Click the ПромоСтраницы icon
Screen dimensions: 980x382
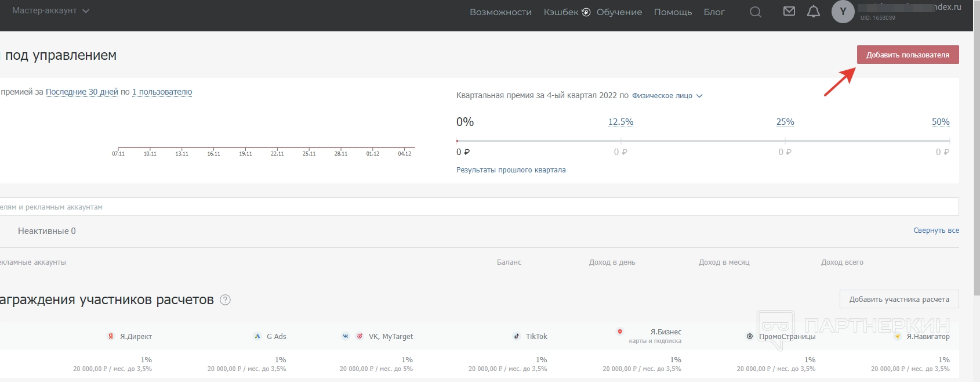coord(750,336)
